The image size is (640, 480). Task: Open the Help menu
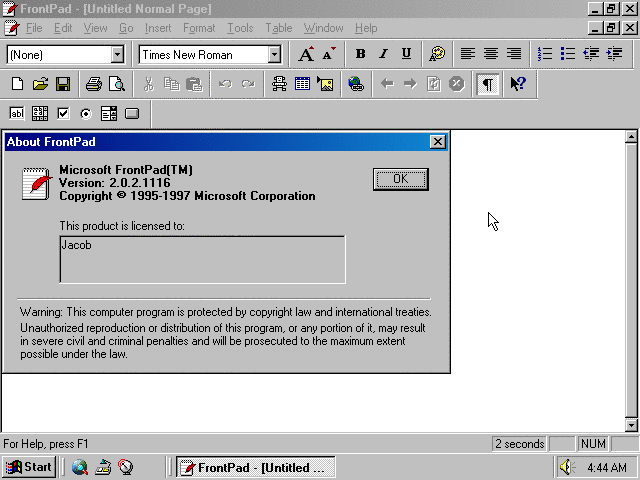(366, 28)
